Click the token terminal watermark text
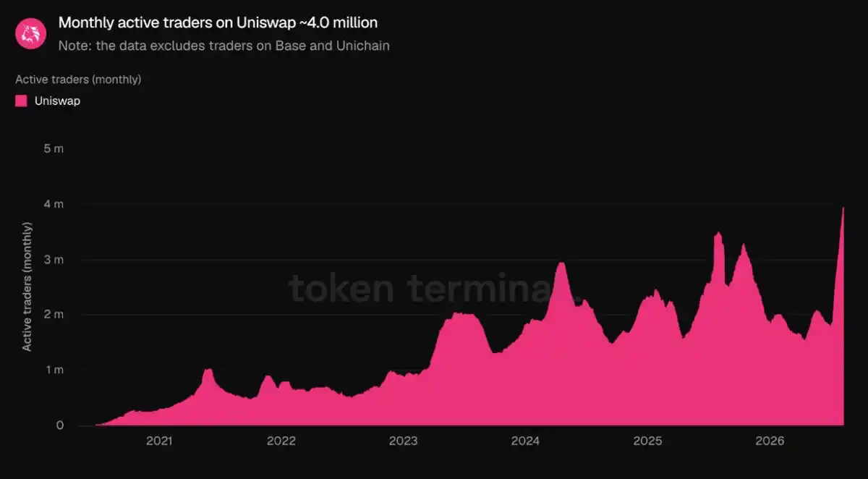The height and width of the screenshot is (479, 868). pos(434,288)
